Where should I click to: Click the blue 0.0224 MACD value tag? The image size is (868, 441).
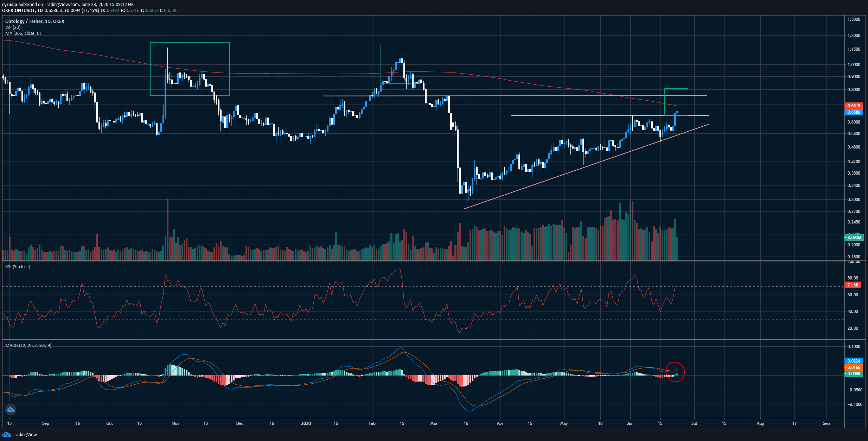click(854, 361)
